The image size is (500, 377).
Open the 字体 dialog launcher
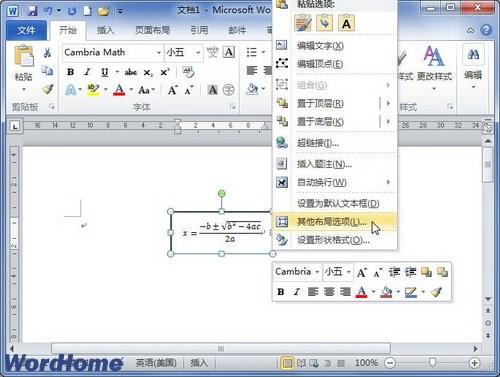click(x=232, y=107)
